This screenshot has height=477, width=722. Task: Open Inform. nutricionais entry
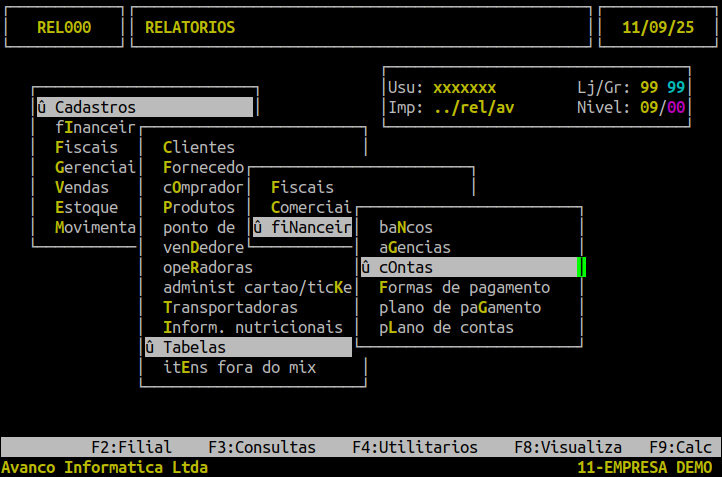[x=253, y=327]
